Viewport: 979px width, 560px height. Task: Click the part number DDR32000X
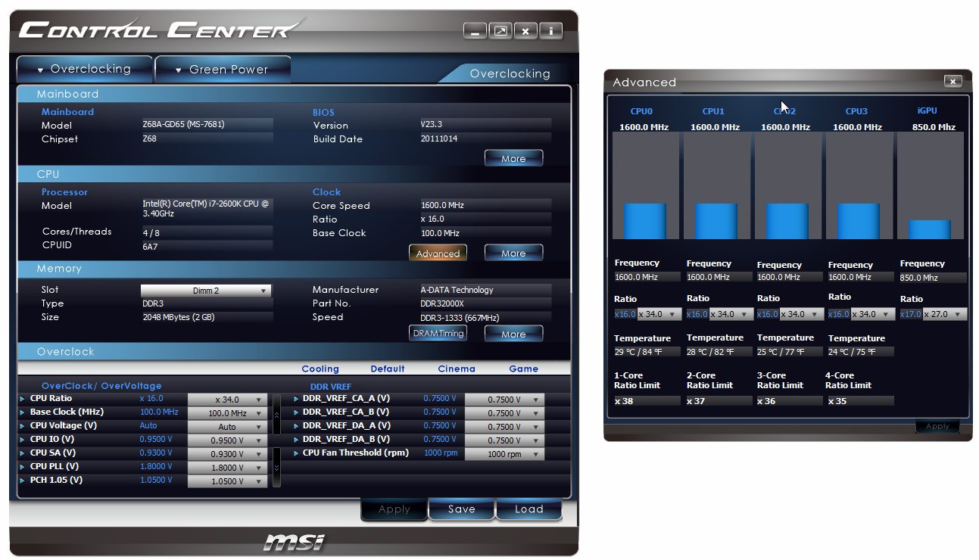click(485, 303)
